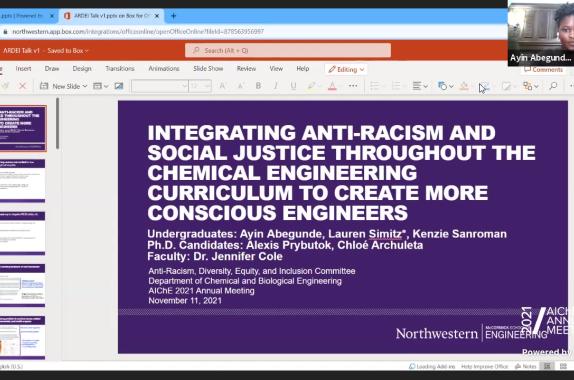The image size is (574, 380).
Task: Click the slide thumbnail panel scrollbar
Action: point(57,124)
